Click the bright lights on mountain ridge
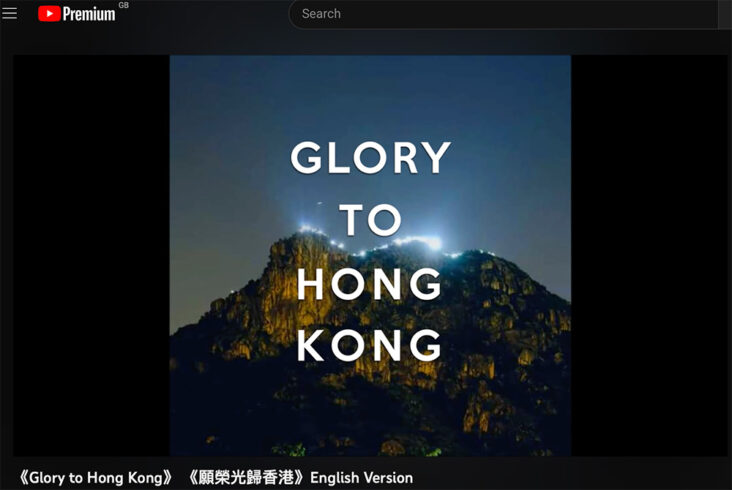This screenshot has height=490, width=732. (418, 243)
